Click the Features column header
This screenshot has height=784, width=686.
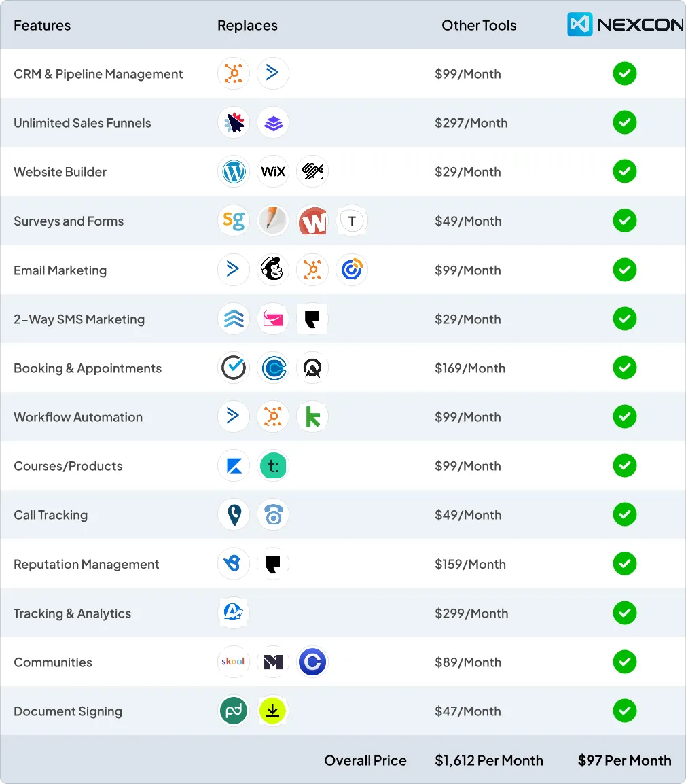pyautogui.click(x=42, y=26)
